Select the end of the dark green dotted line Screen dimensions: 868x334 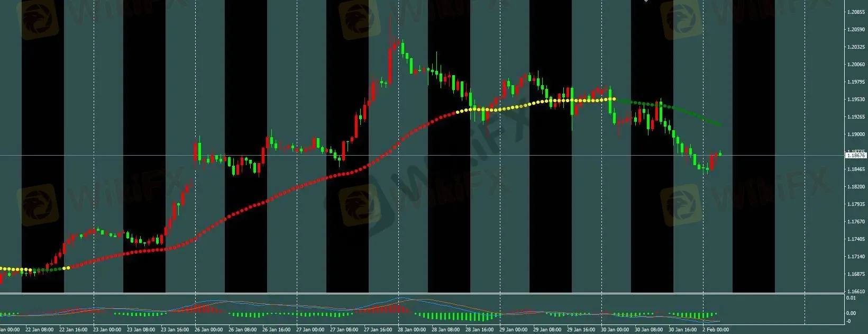tap(721, 124)
